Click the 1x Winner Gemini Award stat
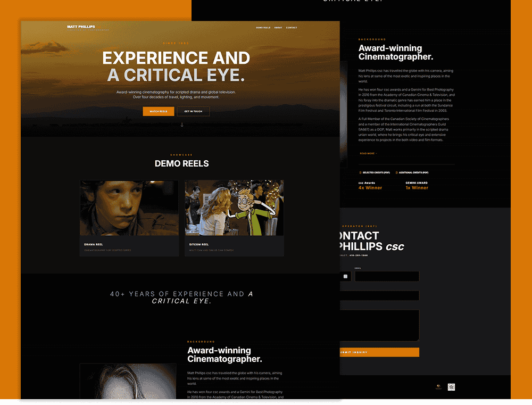The image size is (532, 405). click(417, 186)
